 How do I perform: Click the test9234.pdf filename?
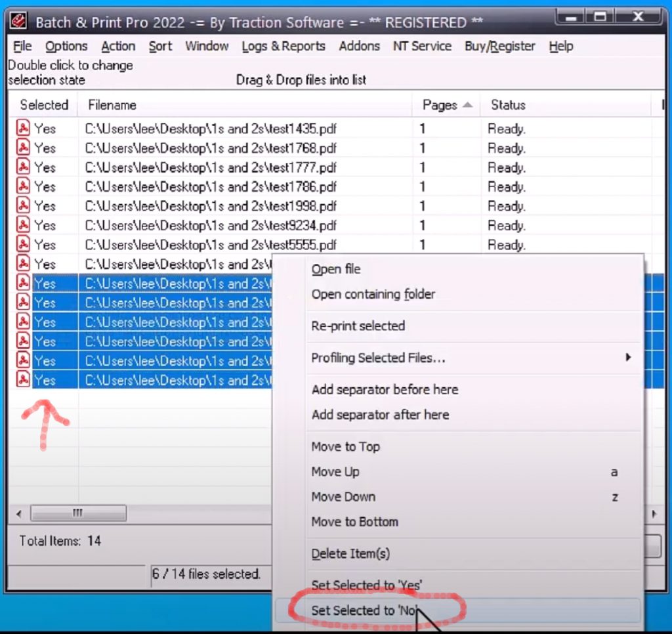211,225
